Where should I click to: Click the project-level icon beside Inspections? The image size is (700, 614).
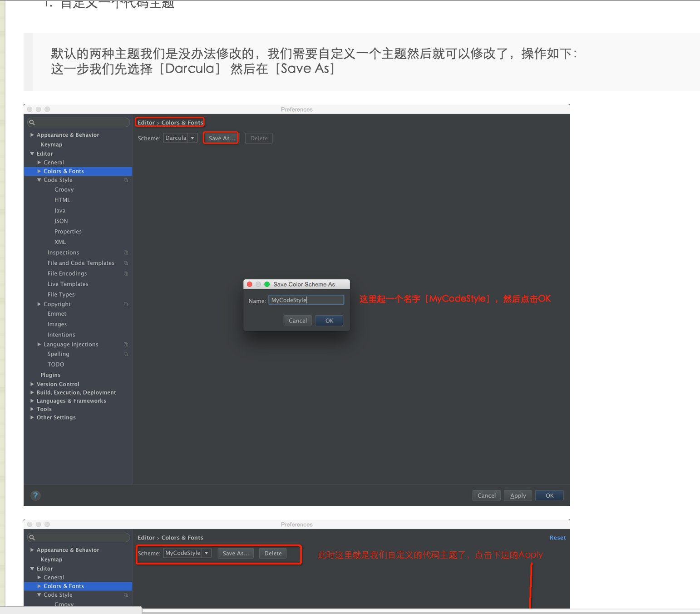(x=126, y=253)
